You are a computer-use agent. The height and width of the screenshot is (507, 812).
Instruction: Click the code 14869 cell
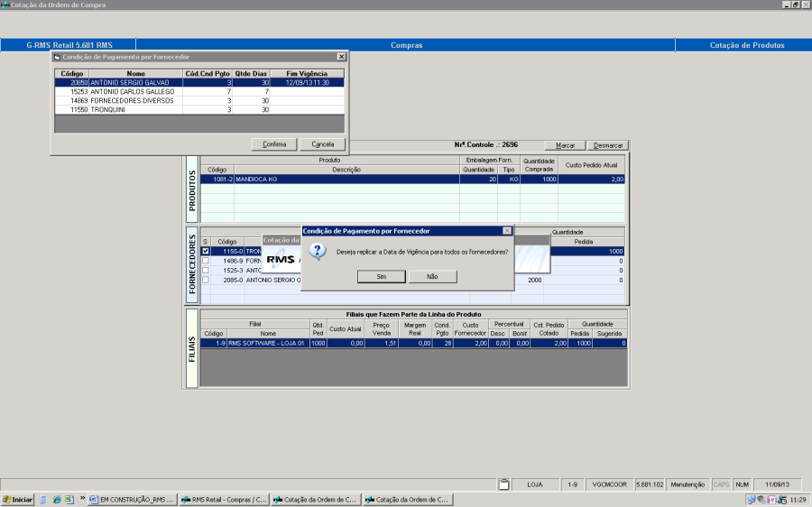(72, 100)
